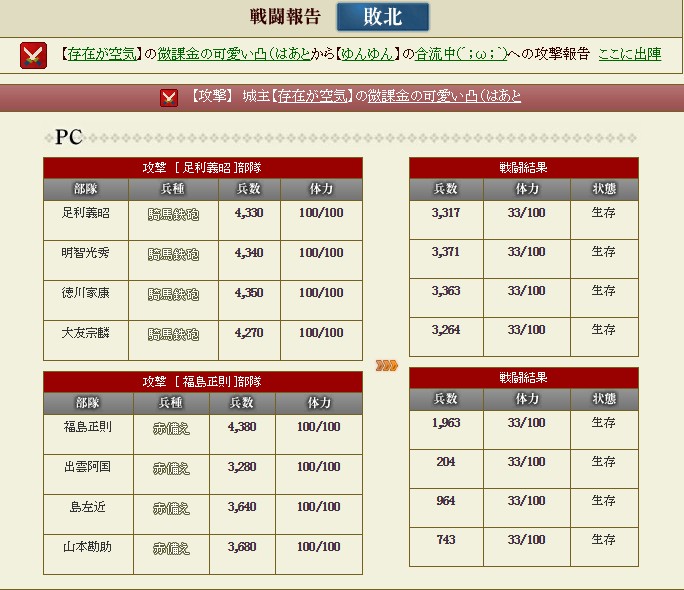The width and height of the screenshot is (684, 590).
Task: Click 赤備え troop type in 山本勘助 row
Action: (171, 549)
